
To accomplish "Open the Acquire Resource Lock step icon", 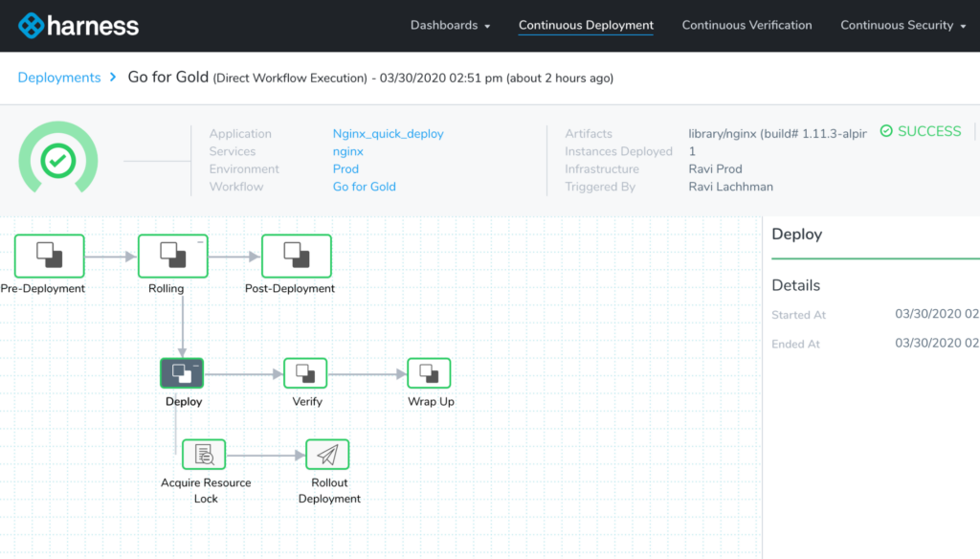I will (x=204, y=455).
